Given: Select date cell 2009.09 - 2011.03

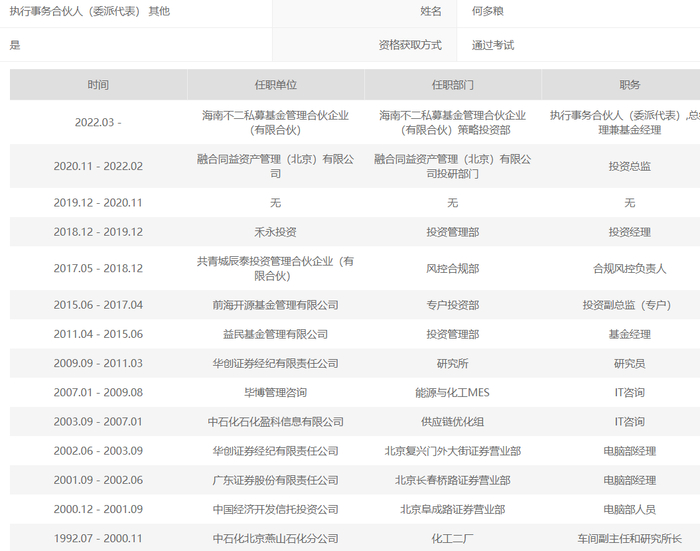Looking at the screenshot, I should coord(98,363).
